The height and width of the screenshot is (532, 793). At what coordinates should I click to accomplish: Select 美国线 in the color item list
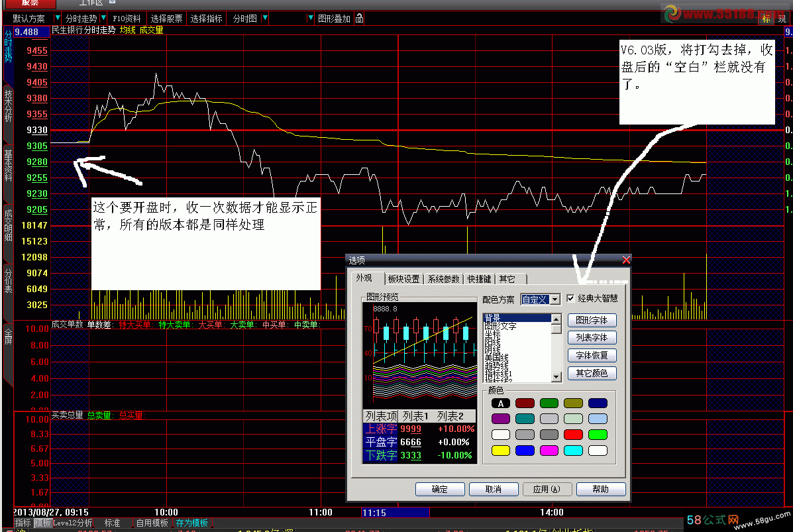[x=496, y=358]
